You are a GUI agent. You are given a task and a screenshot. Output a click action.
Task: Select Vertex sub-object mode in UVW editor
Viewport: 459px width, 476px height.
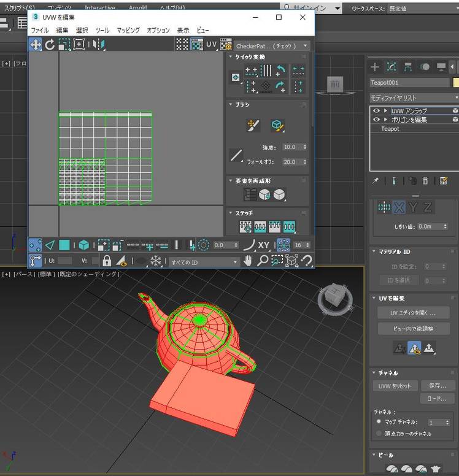tap(35, 245)
